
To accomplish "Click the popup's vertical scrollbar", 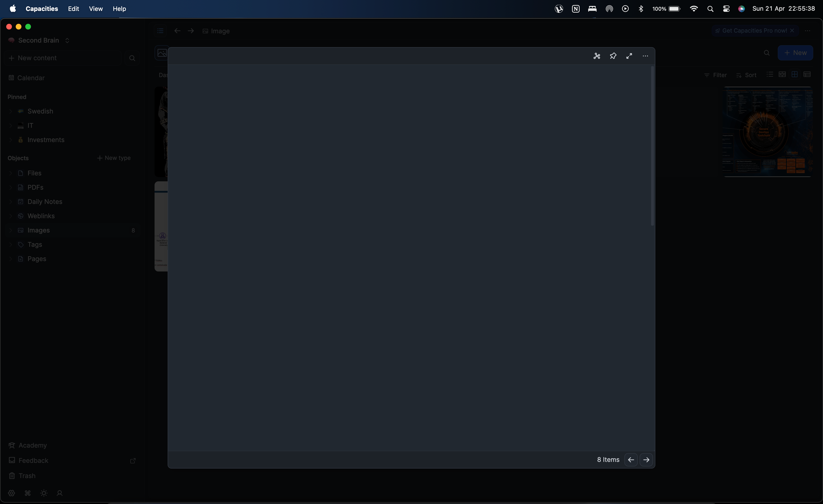I will (x=652, y=146).
